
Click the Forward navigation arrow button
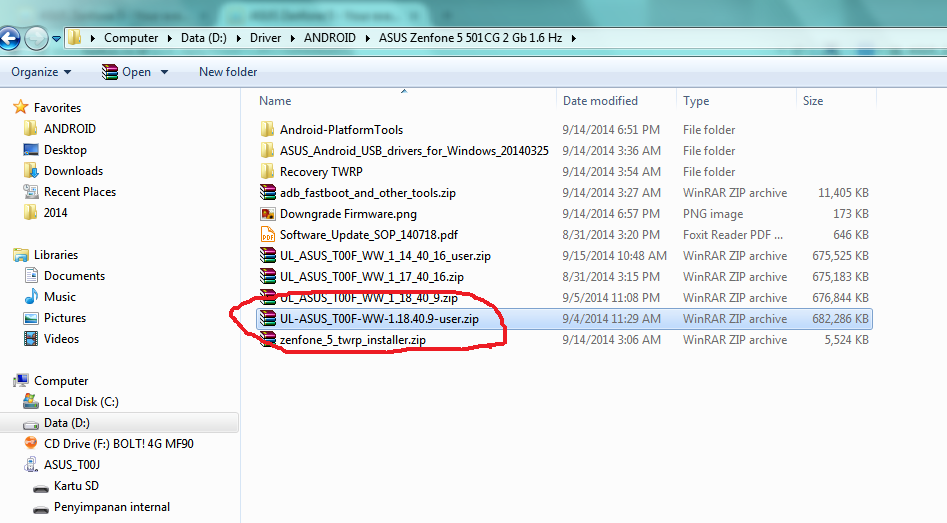coord(36,39)
